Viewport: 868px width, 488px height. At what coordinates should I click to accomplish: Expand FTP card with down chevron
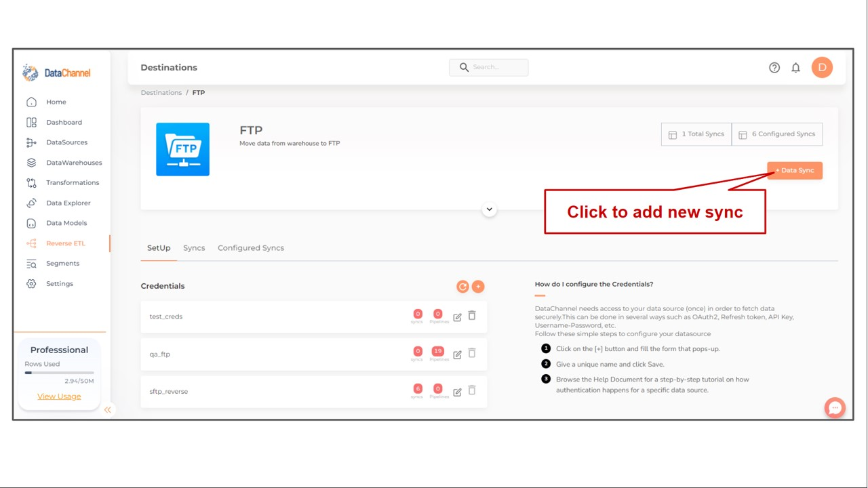(x=489, y=209)
